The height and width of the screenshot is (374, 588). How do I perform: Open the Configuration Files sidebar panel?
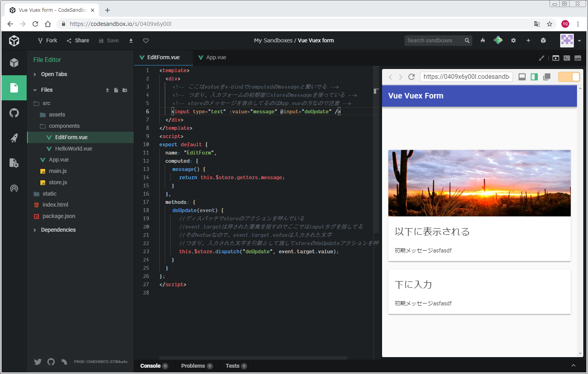pyautogui.click(x=14, y=163)
